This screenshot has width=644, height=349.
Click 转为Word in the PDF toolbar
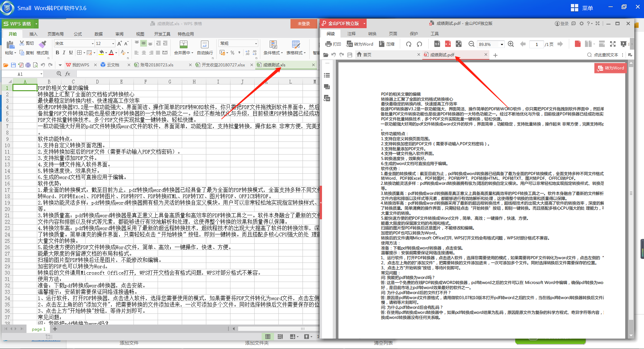pos(360,44)
